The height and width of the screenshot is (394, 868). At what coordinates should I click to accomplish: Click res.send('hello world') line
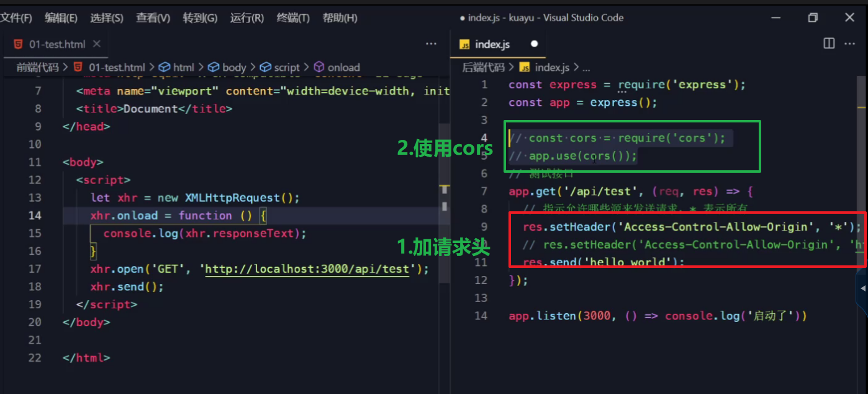(x=604, y=262)
